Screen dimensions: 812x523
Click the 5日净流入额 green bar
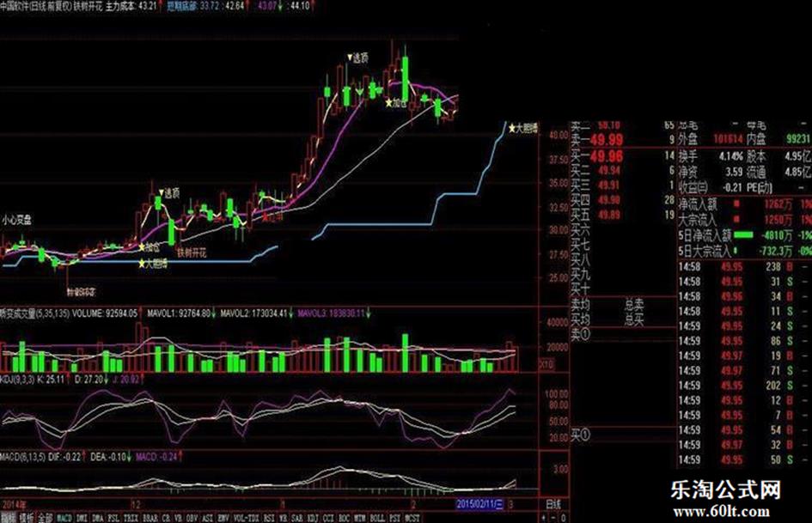[743, 234]
